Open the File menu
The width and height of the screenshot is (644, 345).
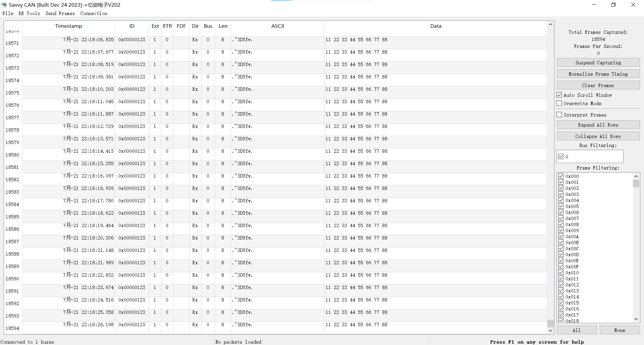point(8,13)
